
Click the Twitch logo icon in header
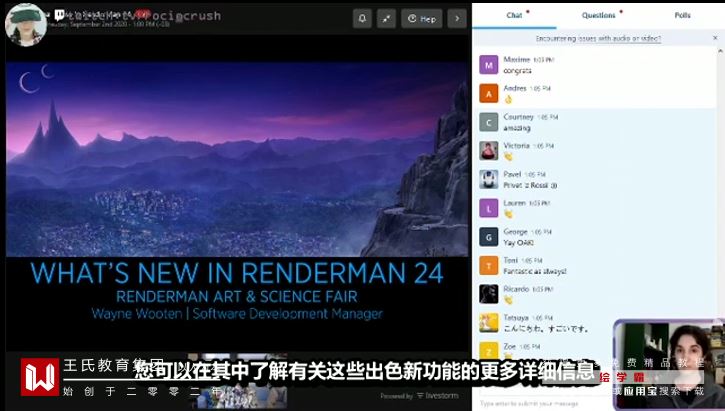pos(60,15)
